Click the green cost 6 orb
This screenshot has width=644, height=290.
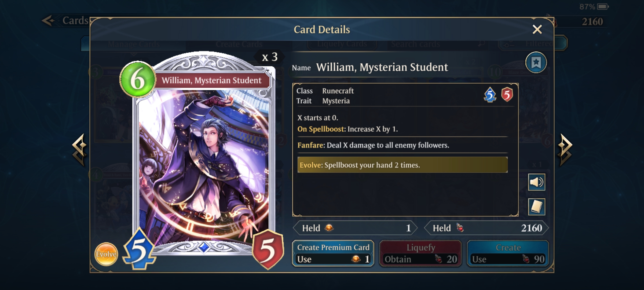(138, 79)
